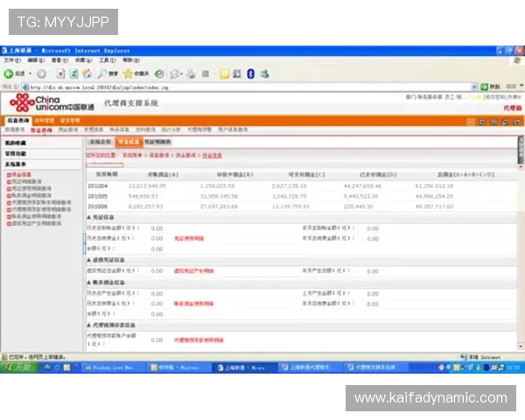The image size is (525, 420).
Task: Click the Go arrow next to address bar
Action: coord(482,87)
